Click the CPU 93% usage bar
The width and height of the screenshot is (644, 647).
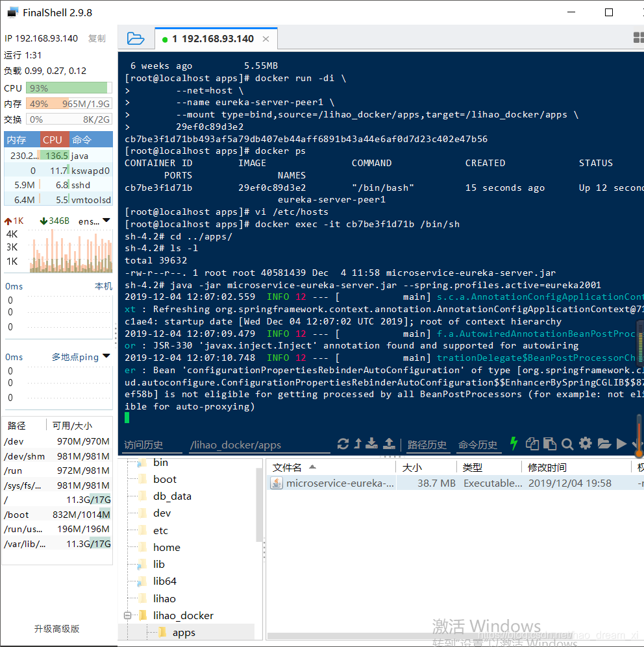69,88
